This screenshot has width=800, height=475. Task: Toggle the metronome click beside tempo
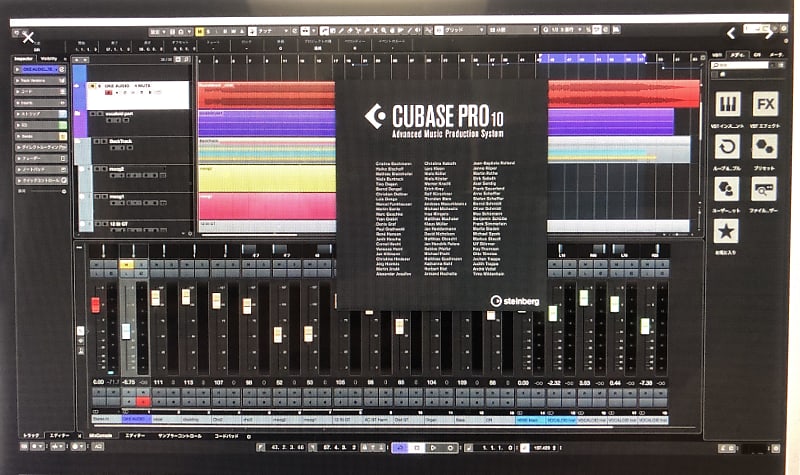pyautogui.click(x=525, y=447)
